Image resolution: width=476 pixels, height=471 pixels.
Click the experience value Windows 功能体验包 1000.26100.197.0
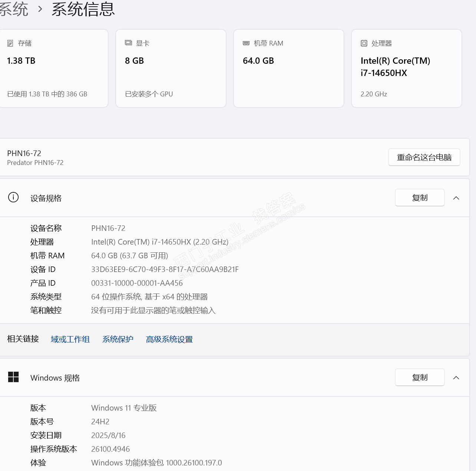click(x=156, y=463)
